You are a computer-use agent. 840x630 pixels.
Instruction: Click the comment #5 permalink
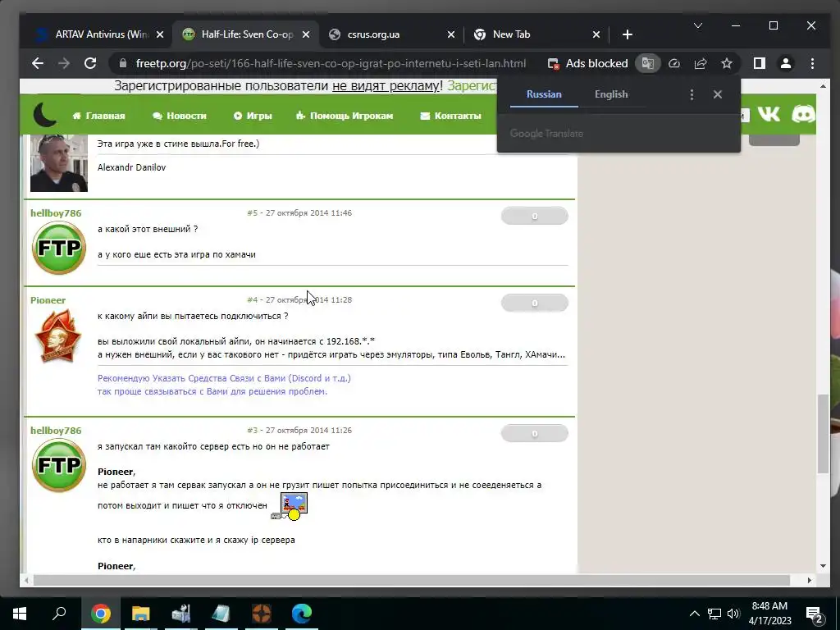click(x=253, y=212)
